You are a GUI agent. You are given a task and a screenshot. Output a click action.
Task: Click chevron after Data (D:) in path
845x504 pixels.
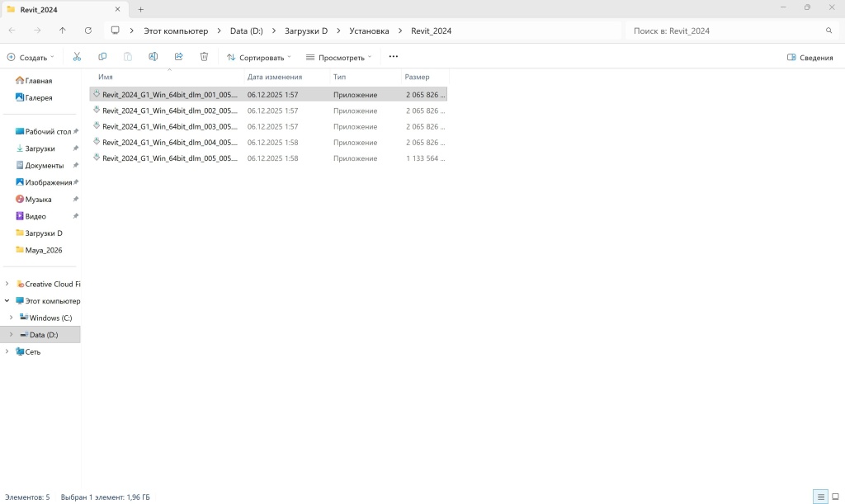click(x=274, y=31)
